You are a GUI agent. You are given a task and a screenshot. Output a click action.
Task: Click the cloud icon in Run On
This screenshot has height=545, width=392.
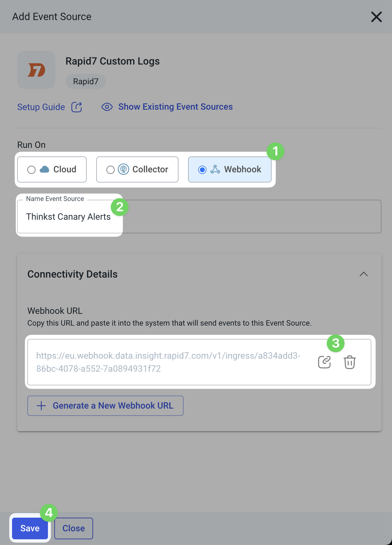point(44,169)
